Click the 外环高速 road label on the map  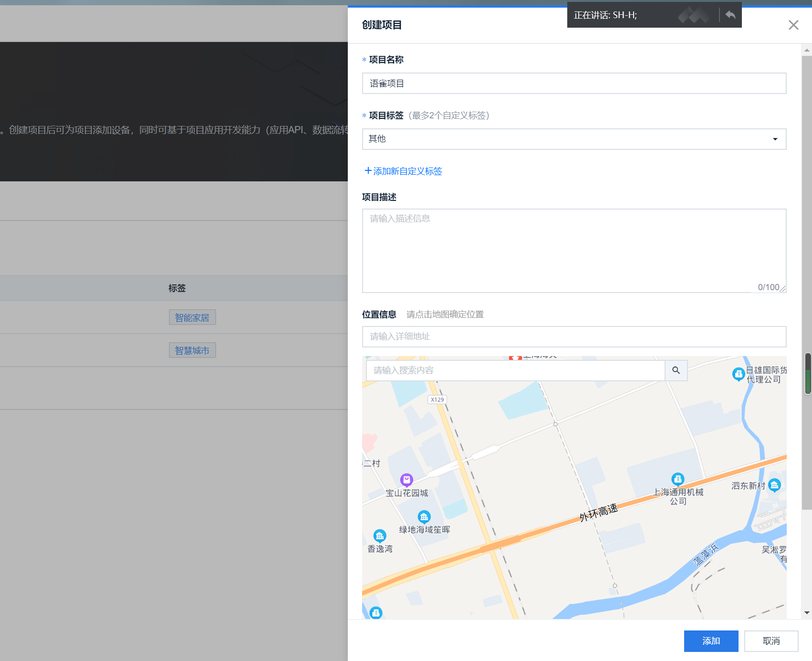(599, 513)
